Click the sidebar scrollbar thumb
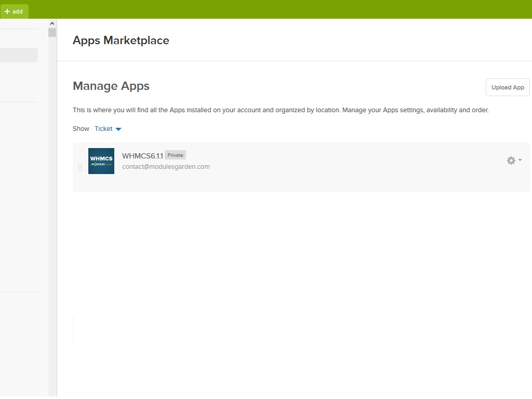 (52, 33)
